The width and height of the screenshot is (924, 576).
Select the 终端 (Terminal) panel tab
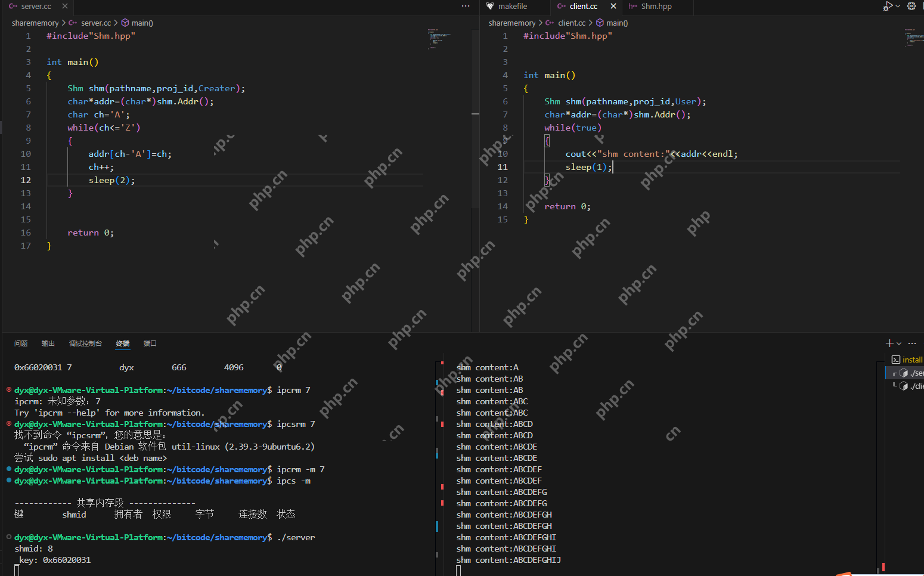pyautogui.click(x=123, y=343)
